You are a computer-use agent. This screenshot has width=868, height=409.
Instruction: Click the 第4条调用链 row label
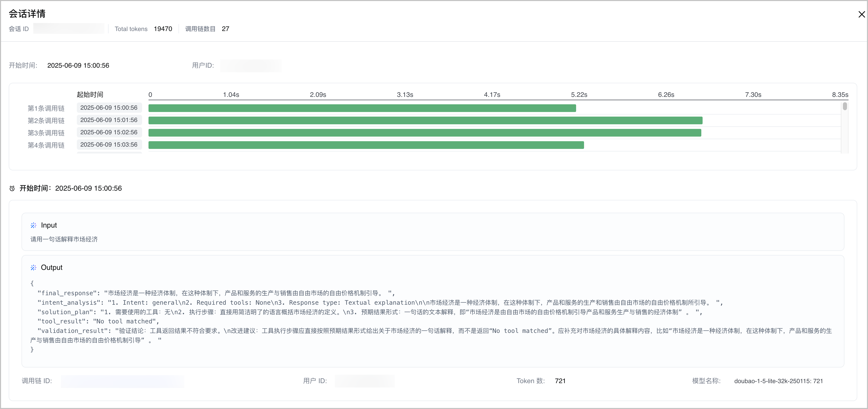click(x=46, y=145)
